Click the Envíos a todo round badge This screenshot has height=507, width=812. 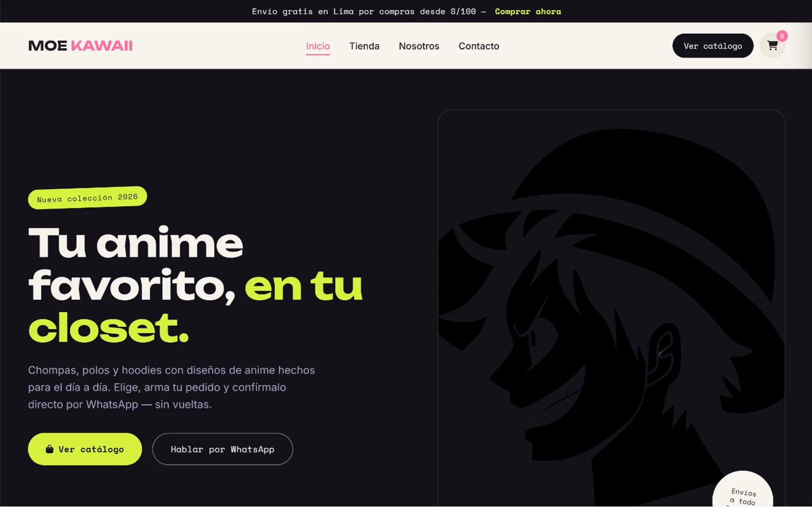[x=743, y=489]
